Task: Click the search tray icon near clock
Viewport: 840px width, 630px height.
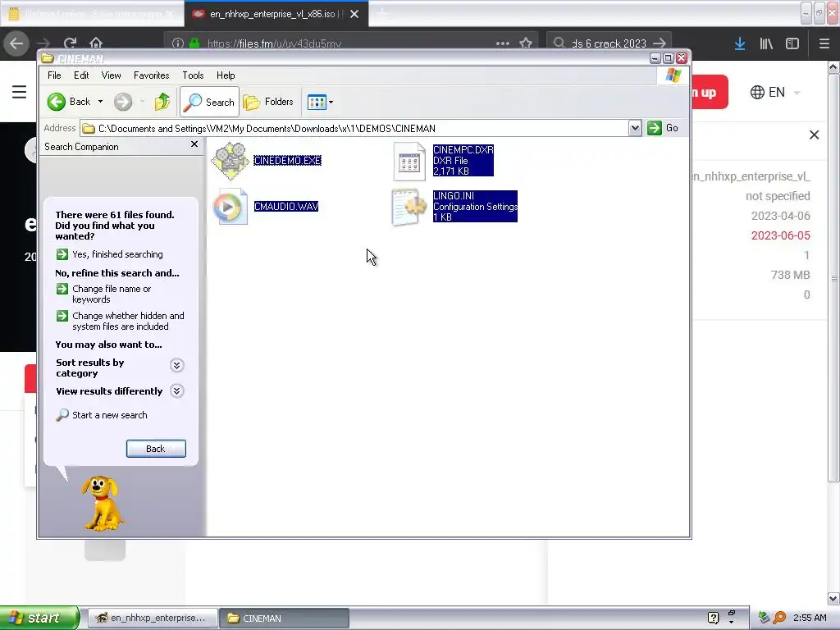Action: 779,619
